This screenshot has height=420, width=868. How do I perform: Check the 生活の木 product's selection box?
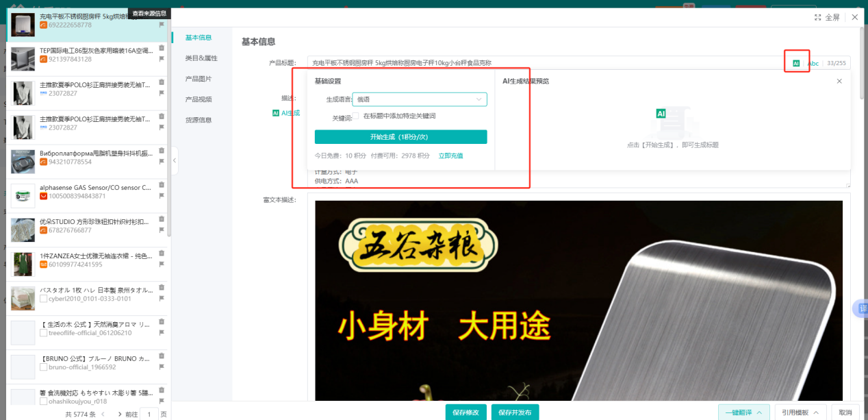(43, 333)
